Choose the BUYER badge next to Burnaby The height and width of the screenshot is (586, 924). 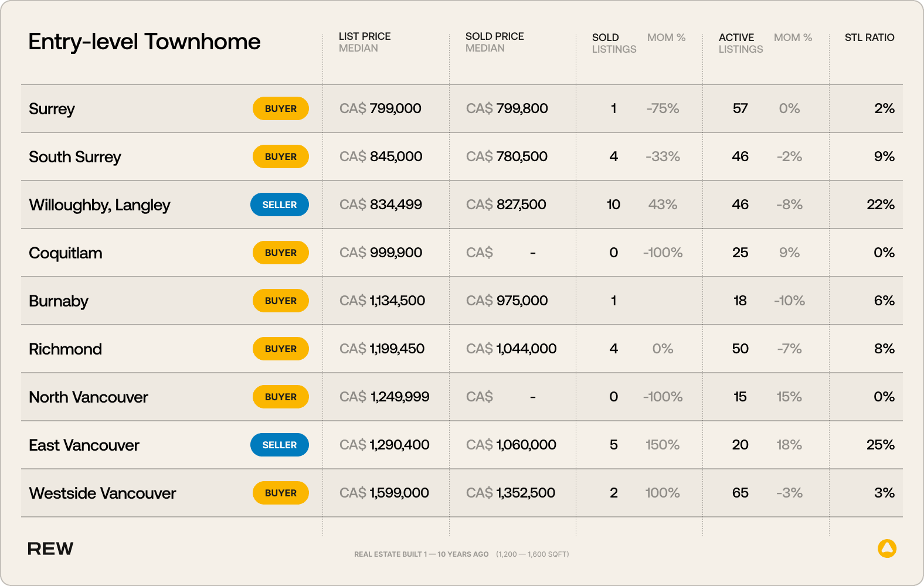click(x=281, y=301)
